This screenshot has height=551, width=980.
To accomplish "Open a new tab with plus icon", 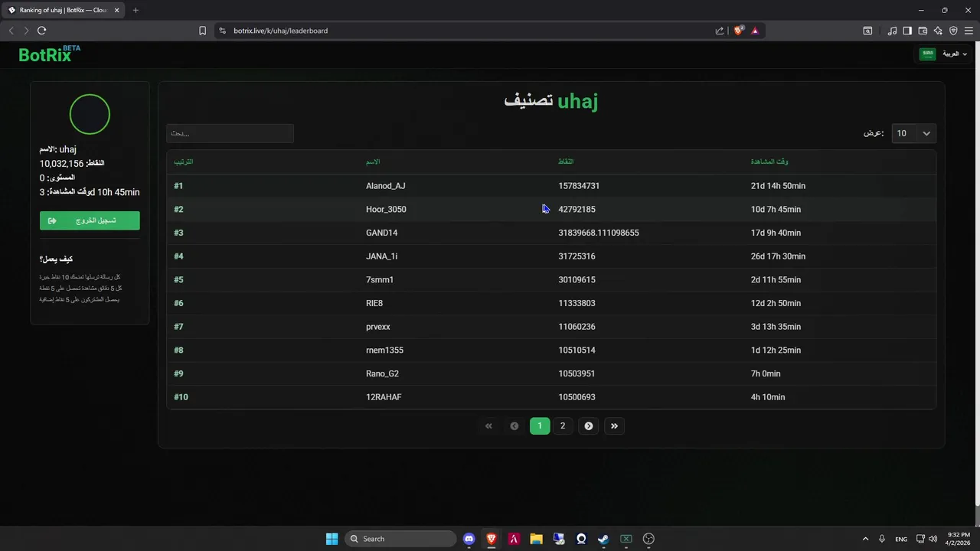I will coord(136,10).
